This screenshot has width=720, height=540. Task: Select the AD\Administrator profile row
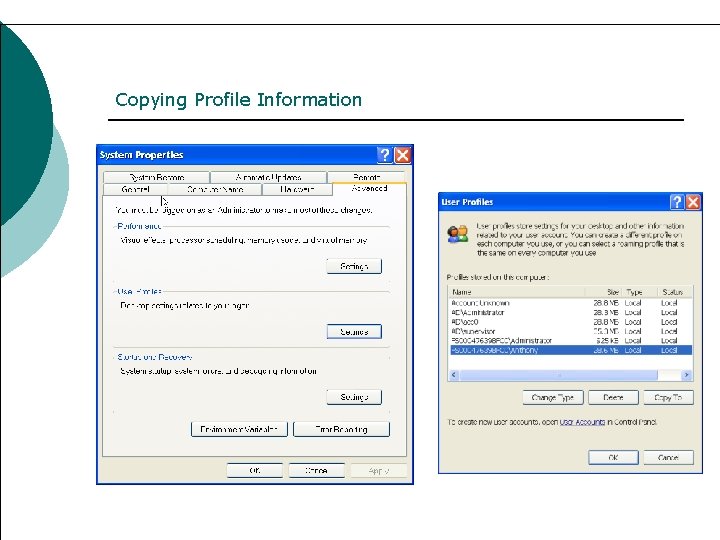[x=570, y=313]
